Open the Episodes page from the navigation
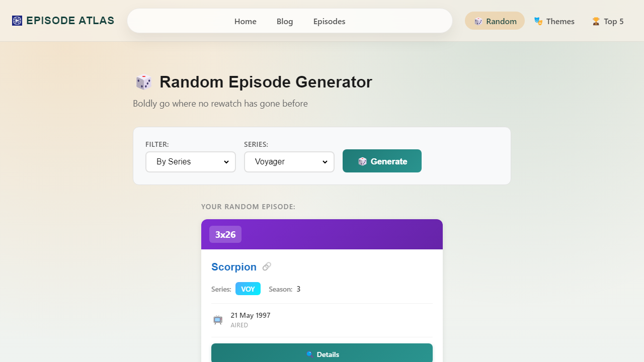Viewport: 644px width, 362px height. [329, 21]
